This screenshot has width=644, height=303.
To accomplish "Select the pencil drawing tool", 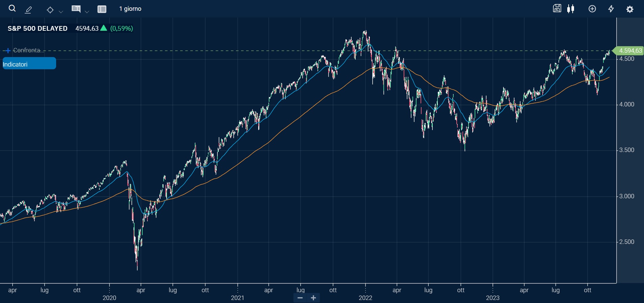I will pyautogui.click(x=29, y=10).
